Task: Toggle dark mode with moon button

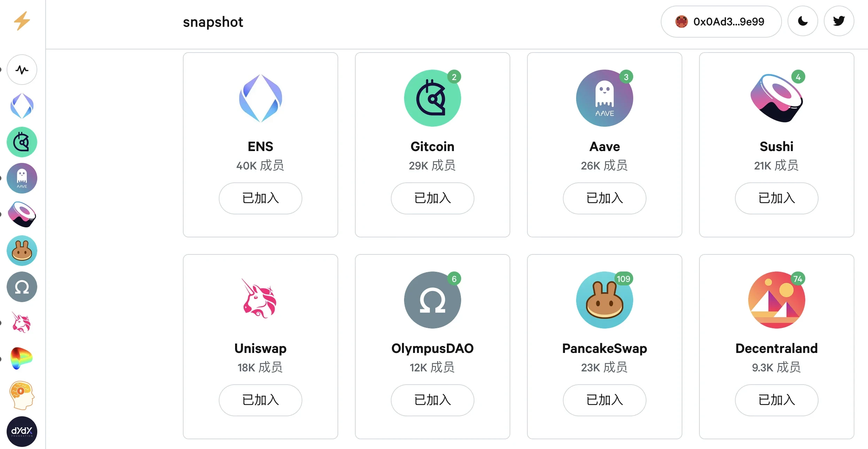Action: [803, 21]
